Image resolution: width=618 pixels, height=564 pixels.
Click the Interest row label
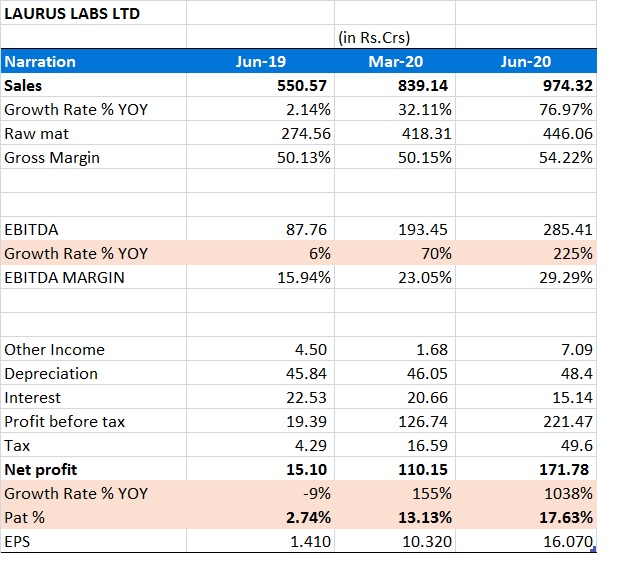[x=93, y=398]
